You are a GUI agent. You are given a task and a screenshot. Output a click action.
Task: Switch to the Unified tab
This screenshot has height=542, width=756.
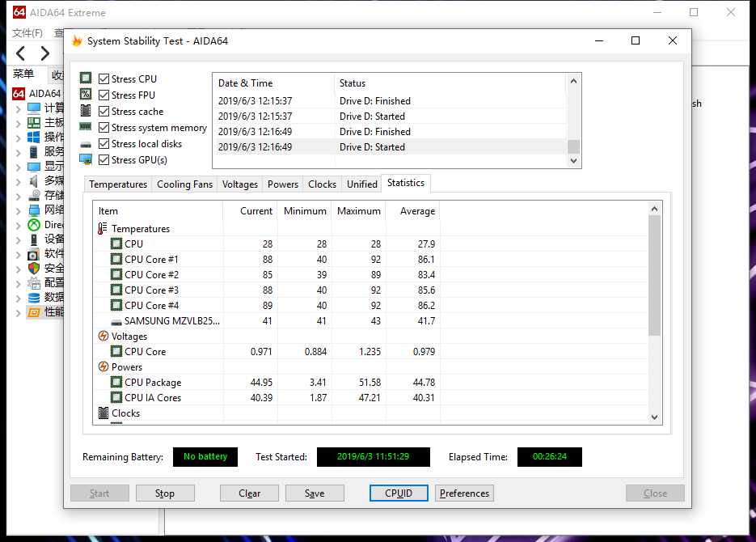(x=362, y=184)
